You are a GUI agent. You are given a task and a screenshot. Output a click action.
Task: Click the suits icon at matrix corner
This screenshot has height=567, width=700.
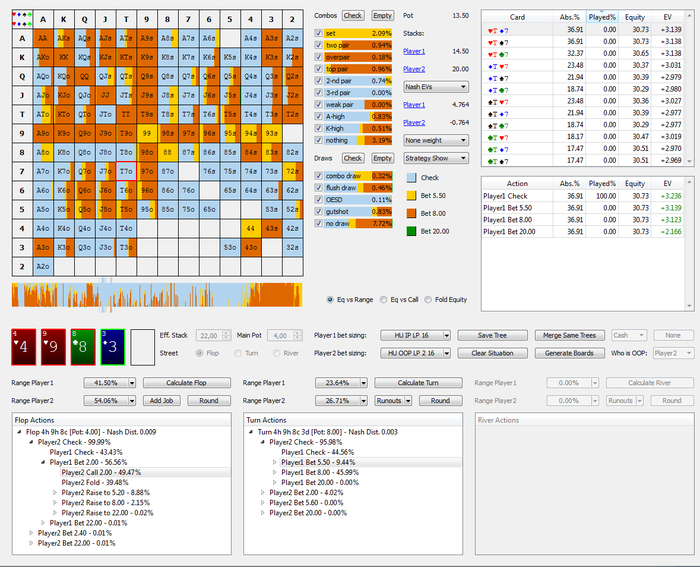click(x=22, y=19)
